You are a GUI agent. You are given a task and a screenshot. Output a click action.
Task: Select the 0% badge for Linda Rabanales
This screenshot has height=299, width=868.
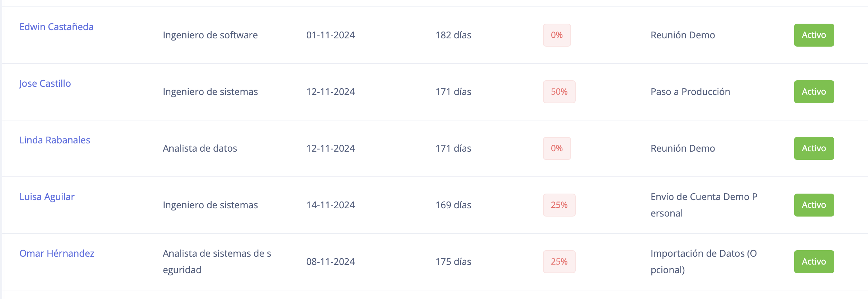pyautogui.click(x=557, y=148)
